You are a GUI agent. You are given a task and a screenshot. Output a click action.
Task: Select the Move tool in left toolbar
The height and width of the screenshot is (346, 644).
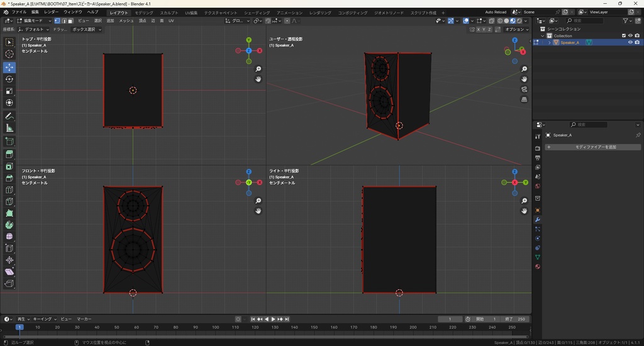point(9,67)
